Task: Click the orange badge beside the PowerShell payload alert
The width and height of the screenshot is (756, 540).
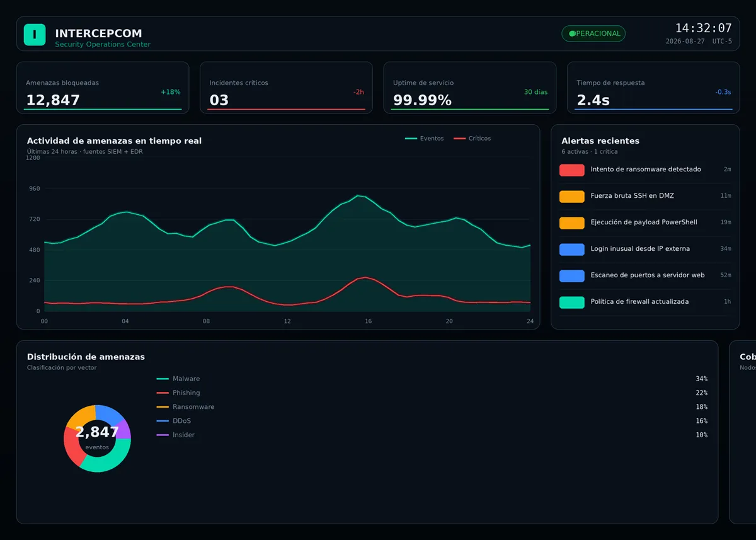Action: pos(571,222)
